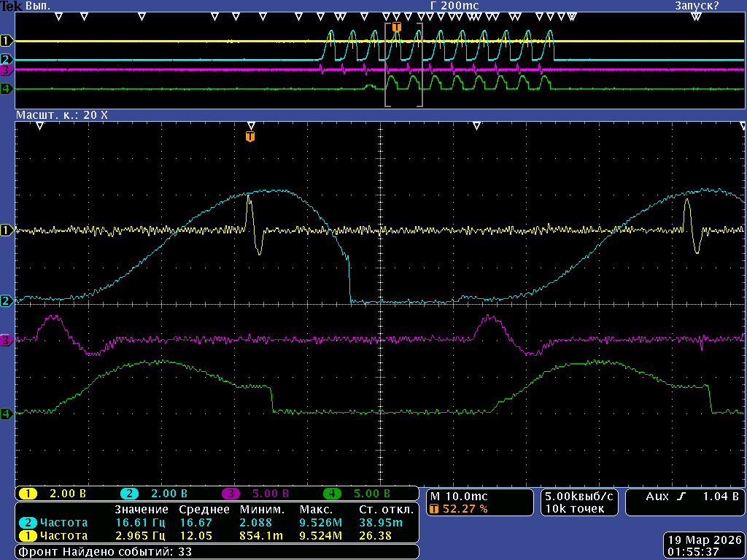Click the Tek logo
Image resolution: width=747 pixels, height=560 pixels.
(11, 5)
